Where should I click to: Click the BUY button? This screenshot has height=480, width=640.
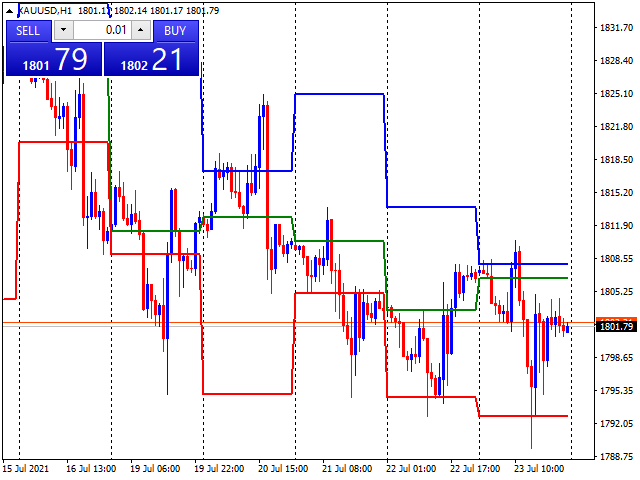(176, 31)
